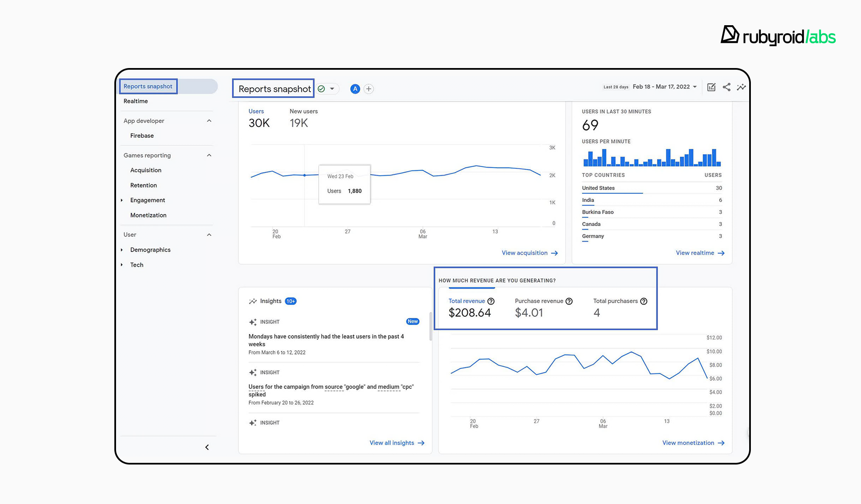Open the insights sparkline icon in header
This screenshot has height=504, width=861.
741,87
